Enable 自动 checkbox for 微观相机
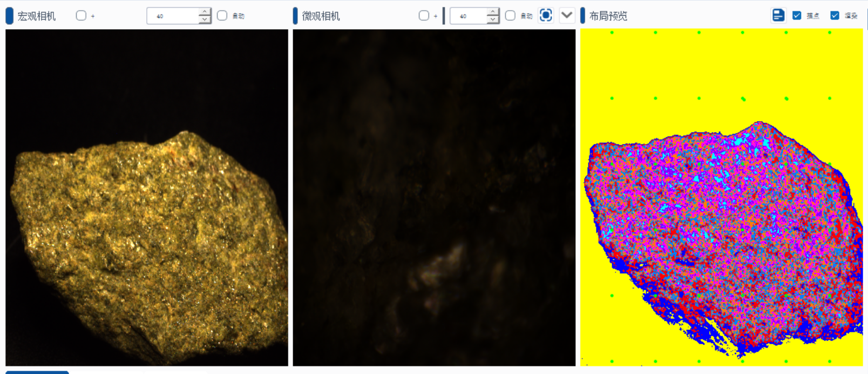868x374 pixels. (x=510, y=16)
